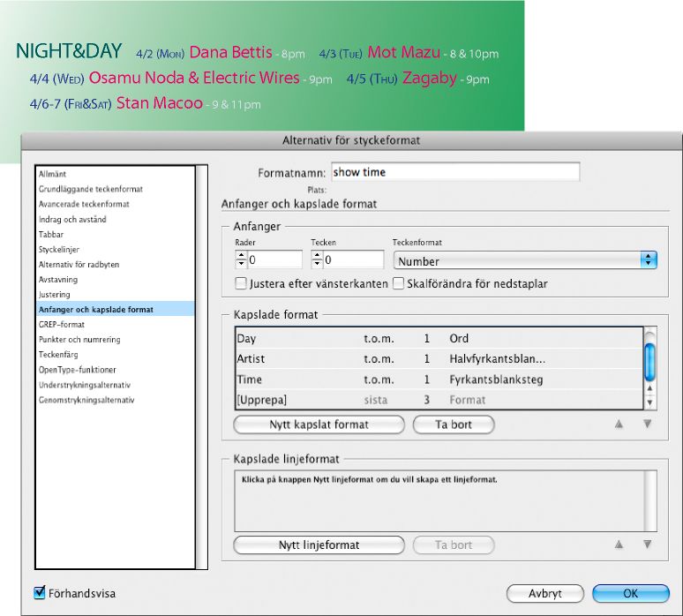Open Teckenformat dropdown showing Number

coord(525,261)
